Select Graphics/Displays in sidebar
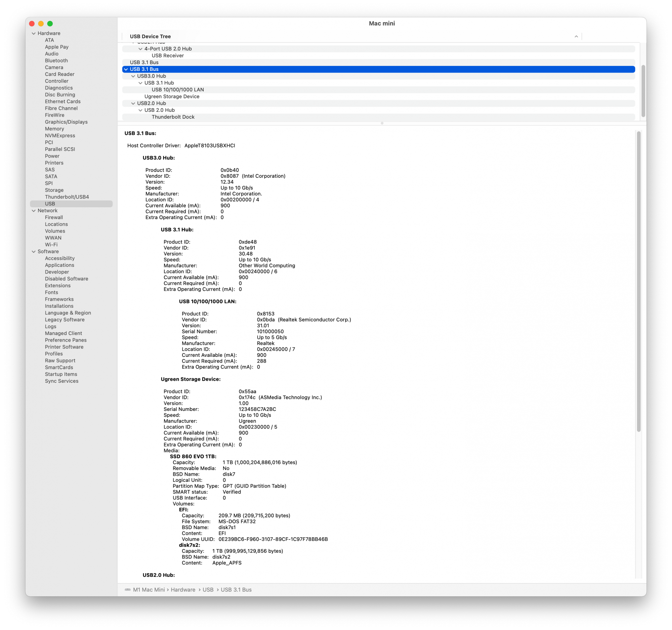This screenshot has width=672, height=630. [66, 122]
